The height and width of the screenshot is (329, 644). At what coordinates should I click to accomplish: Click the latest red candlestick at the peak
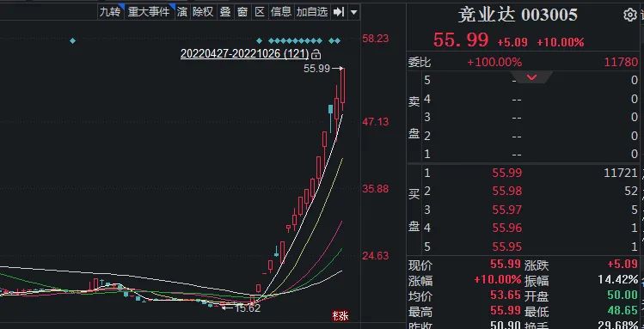tap(342, 86)
